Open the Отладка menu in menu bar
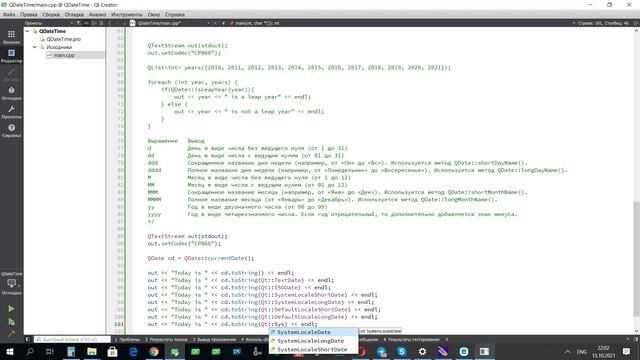Screen dimensions: 640x360 [x=74, y=14]
